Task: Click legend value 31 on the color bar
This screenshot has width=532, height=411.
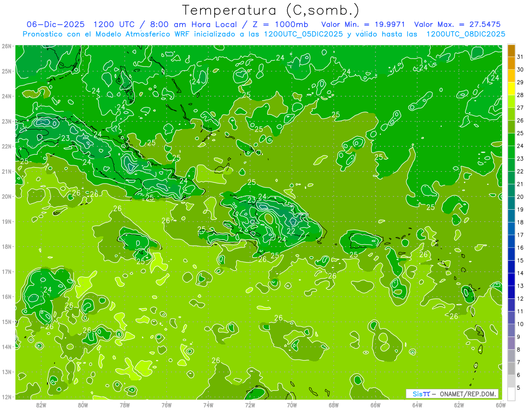Action: [x=520, y=57]
